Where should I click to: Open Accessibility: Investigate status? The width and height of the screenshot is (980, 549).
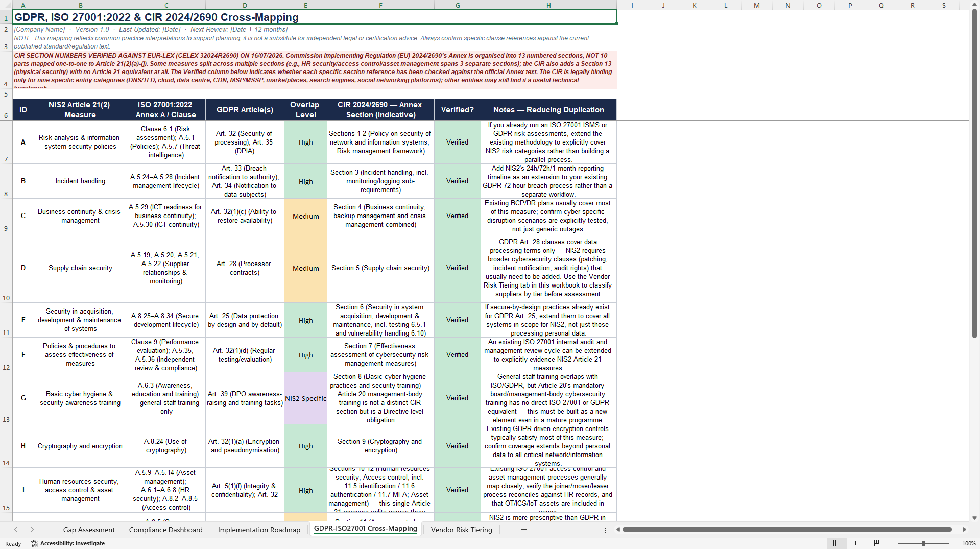tap(68, 543)
